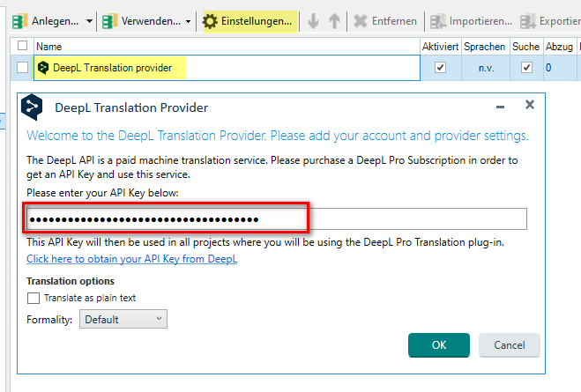The height and width of the screenshot is (392, 581).
Task: Open the Anlegen dropdown arrow
Action: (x=89, y=21)
